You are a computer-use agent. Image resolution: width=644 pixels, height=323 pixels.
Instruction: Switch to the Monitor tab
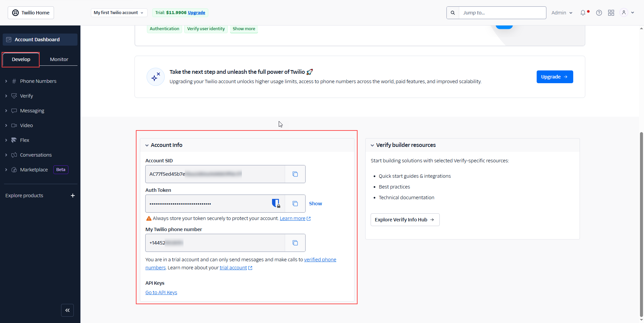coord(59,59)
